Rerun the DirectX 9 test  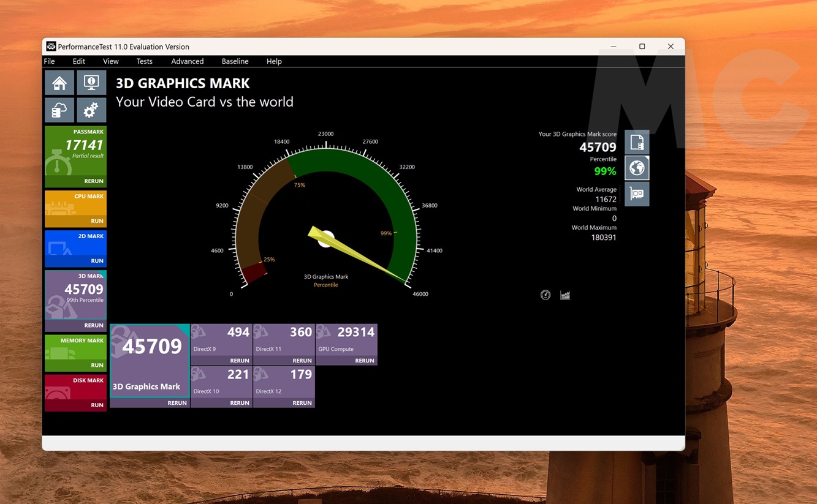(x=239, y=361)
